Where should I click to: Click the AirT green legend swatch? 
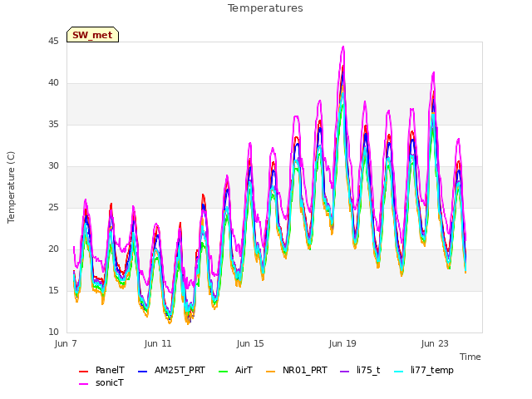tap(224, 372)
